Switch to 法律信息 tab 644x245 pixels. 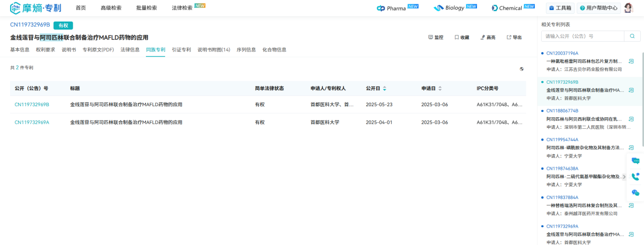coord(130,50)
